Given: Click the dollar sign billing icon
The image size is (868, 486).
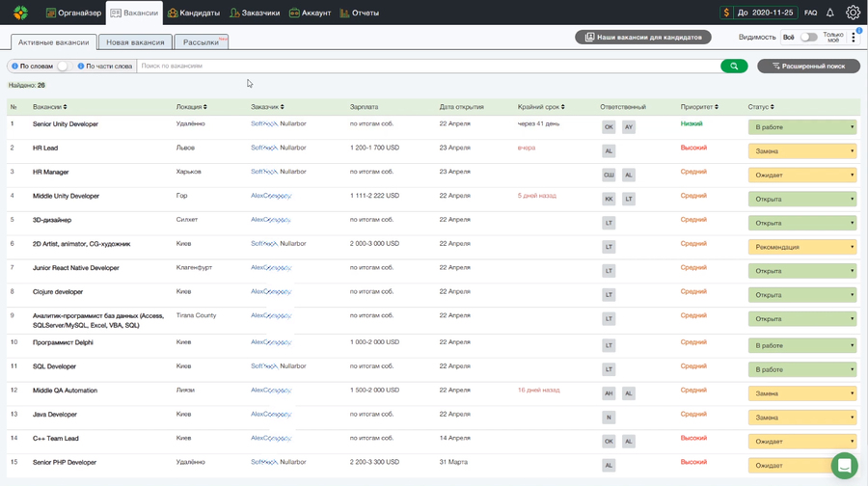Looking at the screenshot, I should (x=726, y=13).
